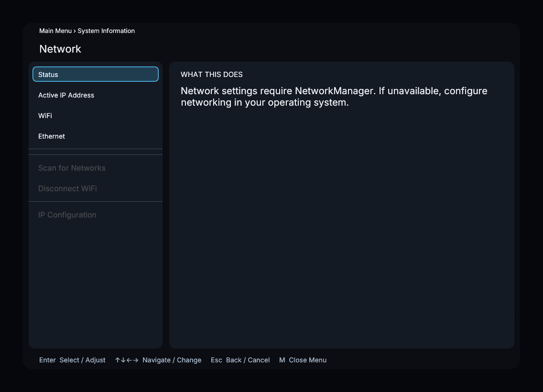Open the dimmed IP Configuration entry
This screenshot has height=392, width=543.
(96, 215)
